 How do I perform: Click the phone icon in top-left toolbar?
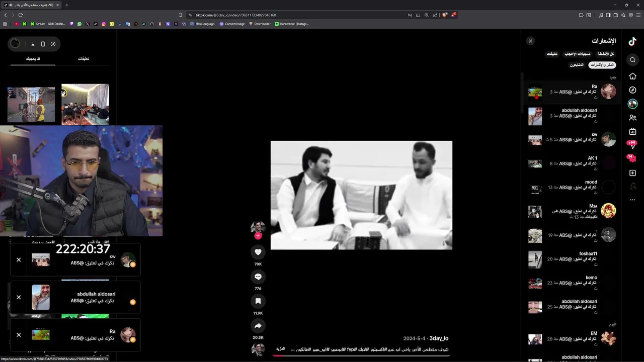pos(43,44)
